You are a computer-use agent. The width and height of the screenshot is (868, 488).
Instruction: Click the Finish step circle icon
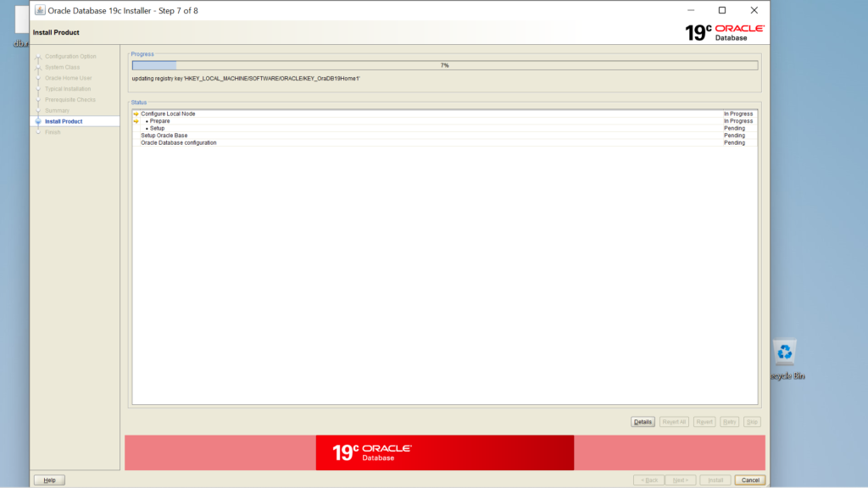point(39,131)
